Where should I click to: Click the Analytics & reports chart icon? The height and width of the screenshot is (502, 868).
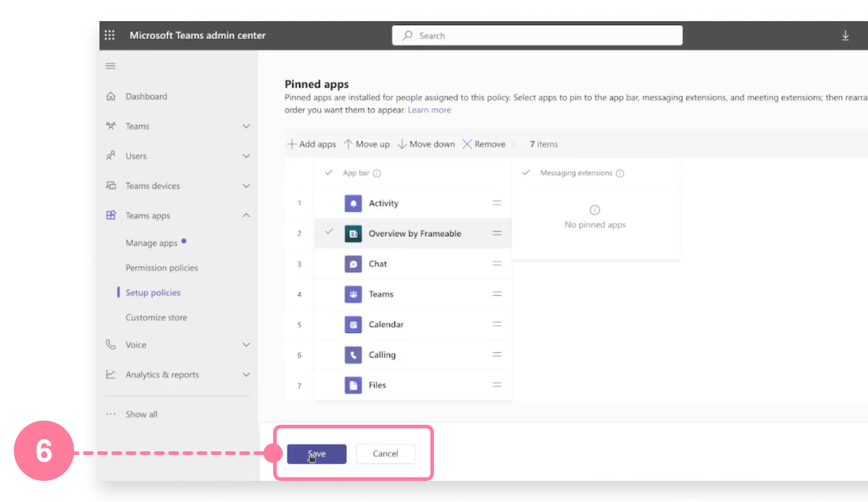(x=110, y=375)
